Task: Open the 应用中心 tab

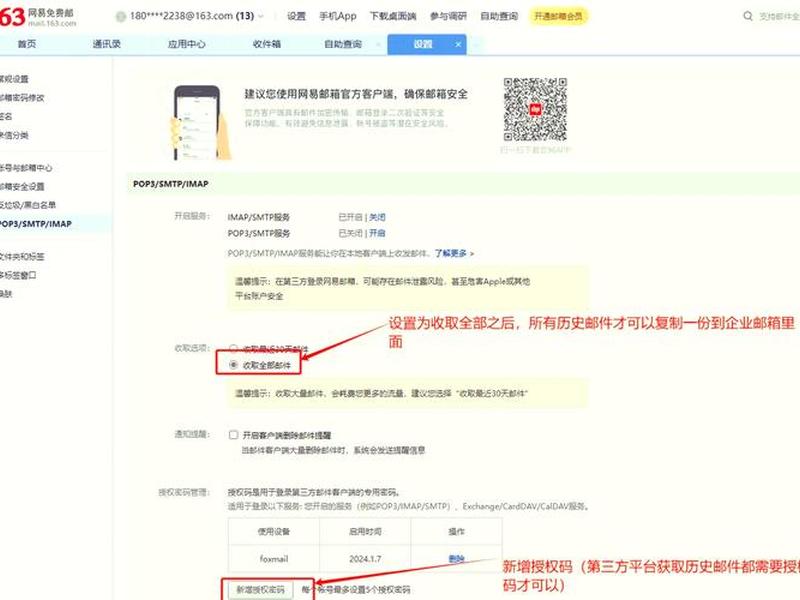Action: [x=187, y=44]
